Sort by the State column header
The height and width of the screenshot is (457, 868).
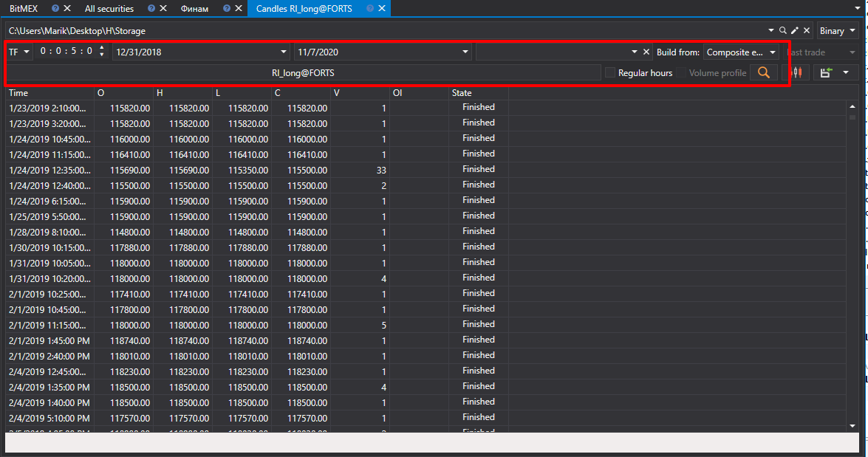pyautogui.click(x=478, y=93)
